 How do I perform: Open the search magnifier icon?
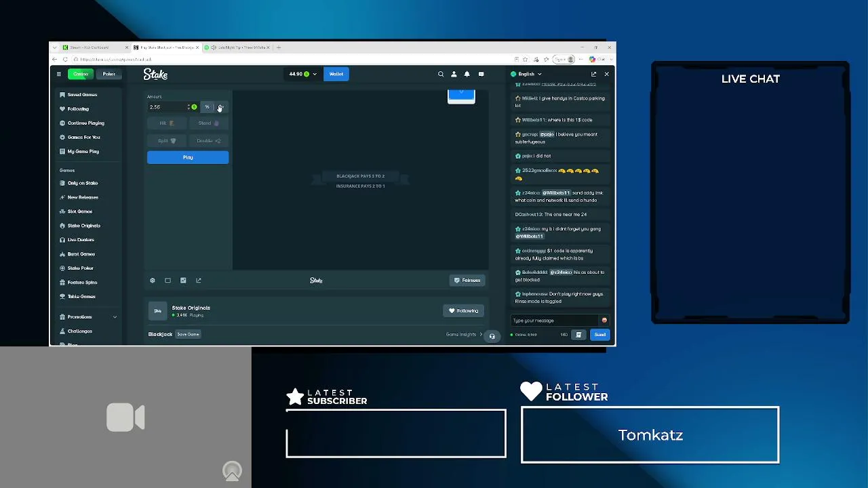click(441, 74)
